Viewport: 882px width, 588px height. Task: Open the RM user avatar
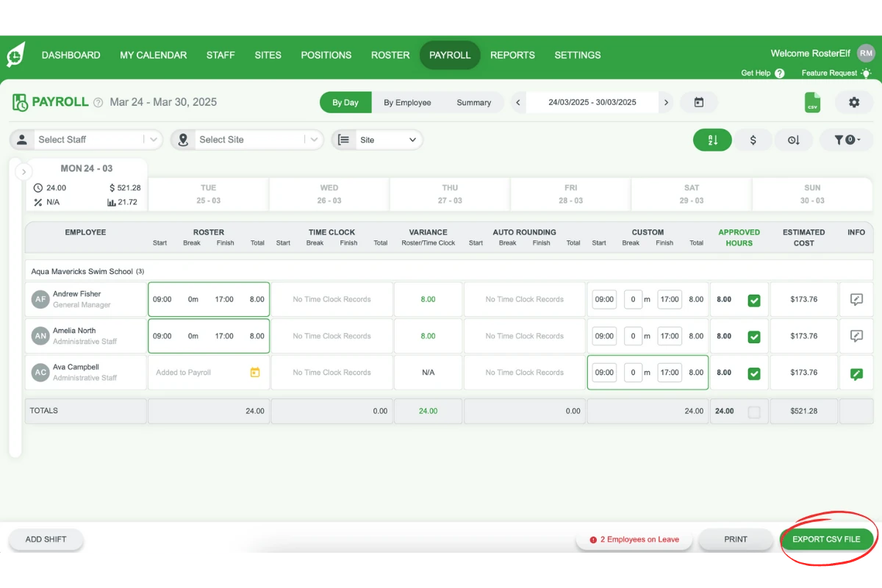coord(867,53)
